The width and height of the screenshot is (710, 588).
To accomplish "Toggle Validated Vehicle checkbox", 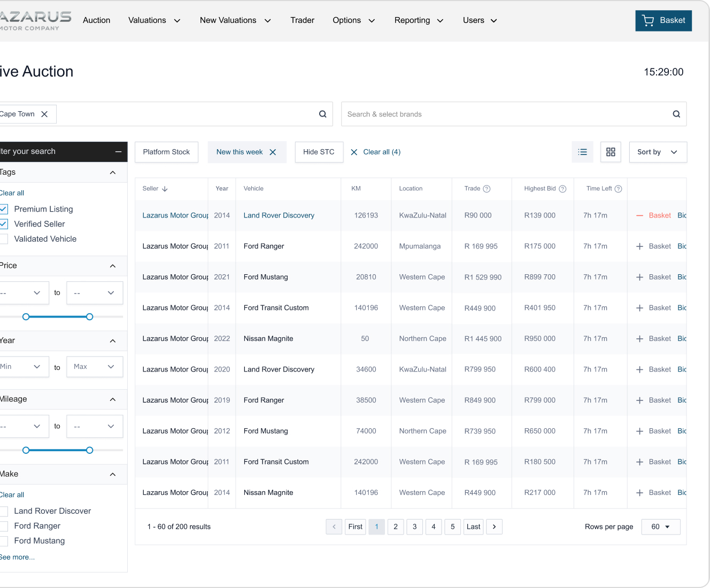I will 4,239.
